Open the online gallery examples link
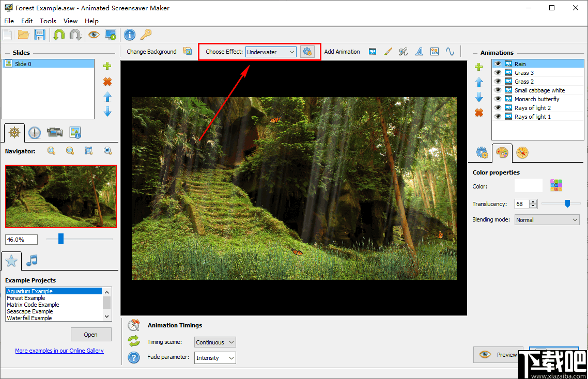 pyautogui.click(x=59, y=351)
